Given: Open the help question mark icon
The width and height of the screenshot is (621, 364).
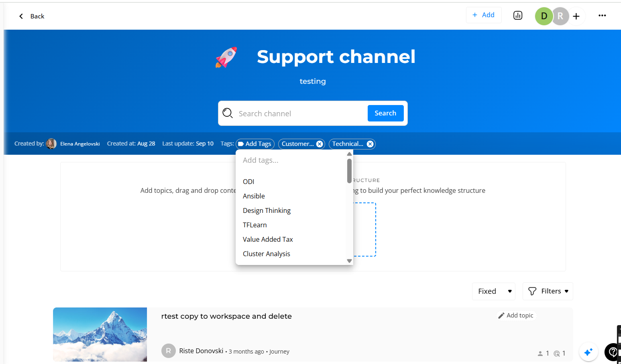Looking at the screenshot, I should click(x=613, y=352).
